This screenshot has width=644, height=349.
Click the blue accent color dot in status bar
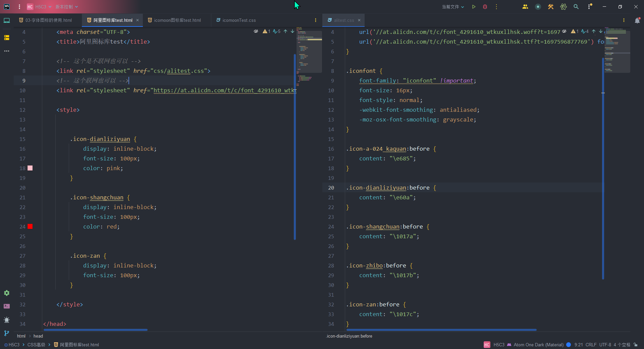(569, 345)
